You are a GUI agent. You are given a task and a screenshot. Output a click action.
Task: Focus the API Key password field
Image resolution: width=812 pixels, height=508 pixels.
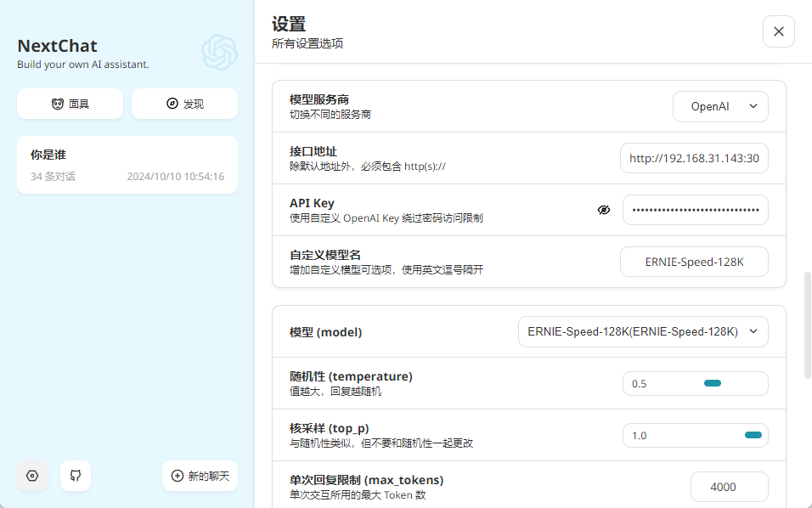pyautogui.click(x=695, y=210)
